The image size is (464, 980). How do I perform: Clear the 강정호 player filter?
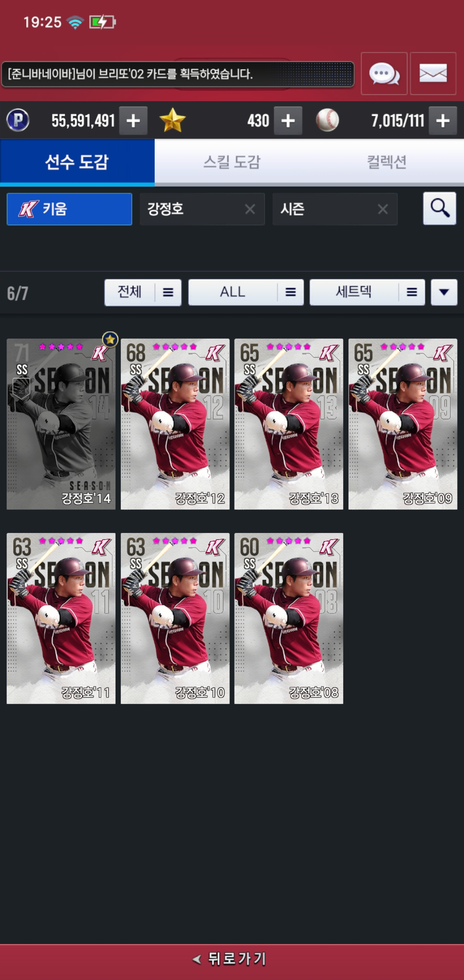(250, 209)
